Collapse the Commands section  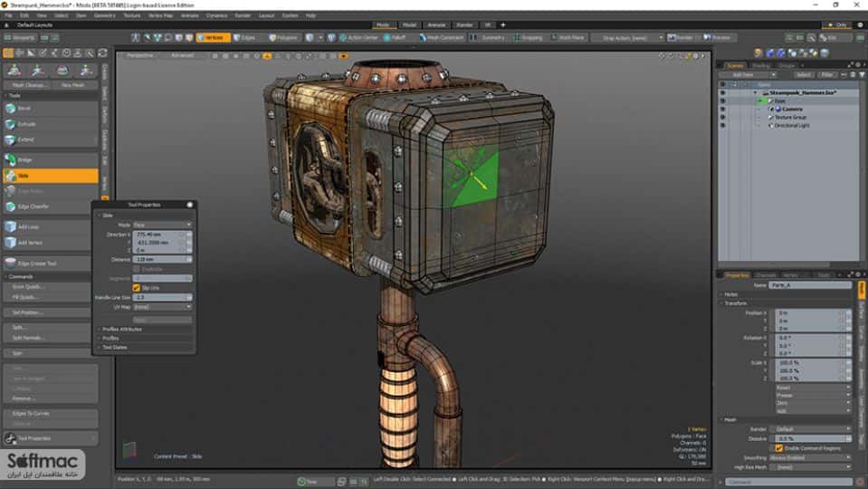[19, 276]
